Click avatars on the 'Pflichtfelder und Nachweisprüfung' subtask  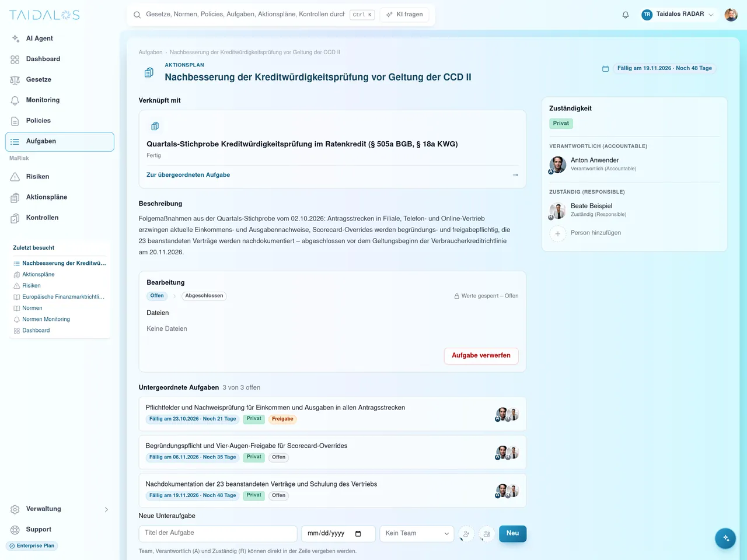[x=507, y=415]
